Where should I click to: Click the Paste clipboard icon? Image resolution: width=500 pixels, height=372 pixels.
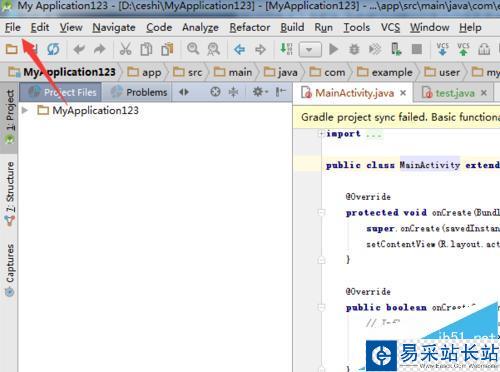coord(167,49)
